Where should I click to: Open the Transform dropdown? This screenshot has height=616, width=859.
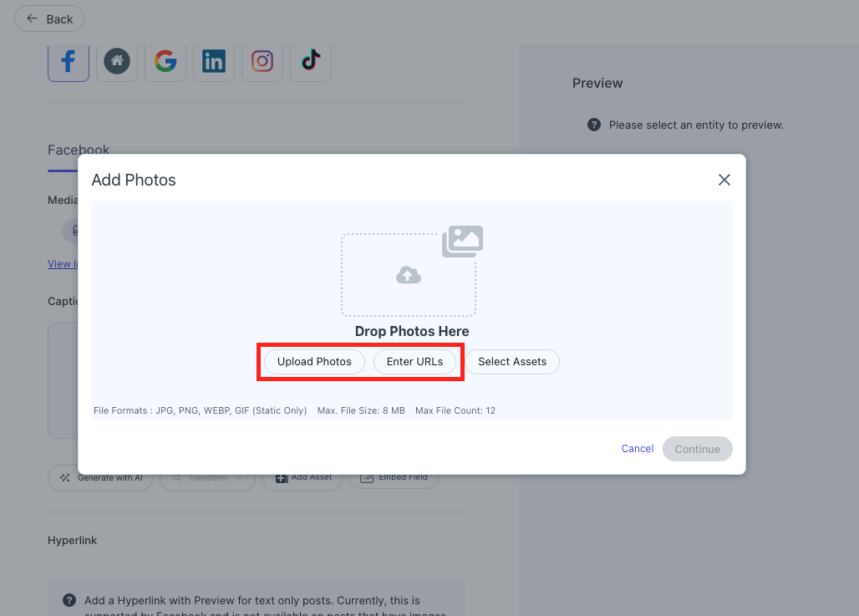(207, 478)
